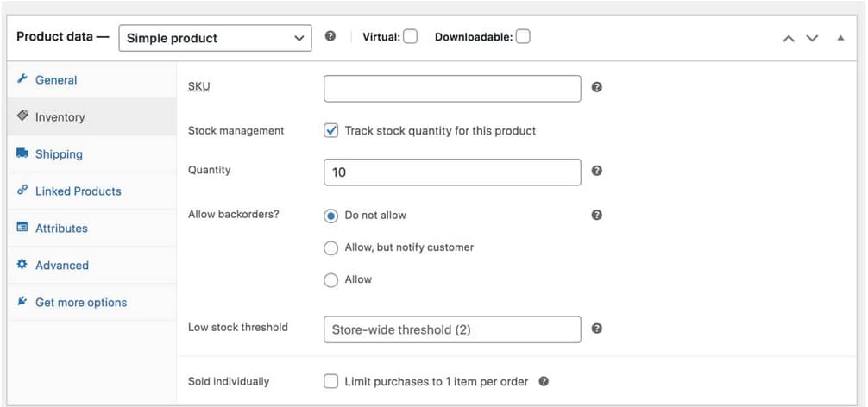Select the Do not allow backorders radio

(x=330, y=216)
